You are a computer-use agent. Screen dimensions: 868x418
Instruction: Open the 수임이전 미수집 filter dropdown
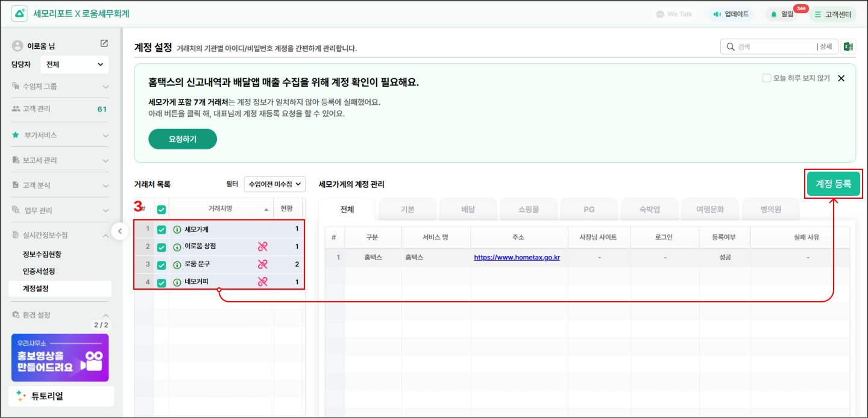[274, 184]
